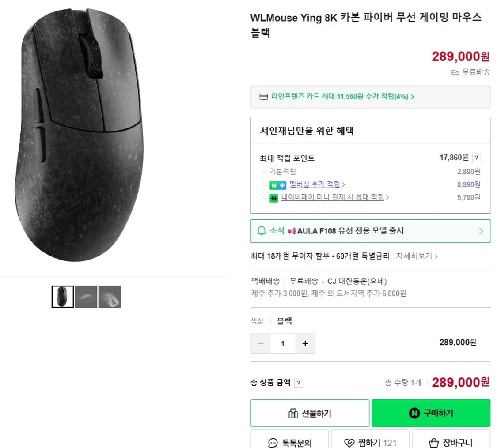497x448 pixels.
Task: Select the 블랙 color option
Action: (285, 321)
